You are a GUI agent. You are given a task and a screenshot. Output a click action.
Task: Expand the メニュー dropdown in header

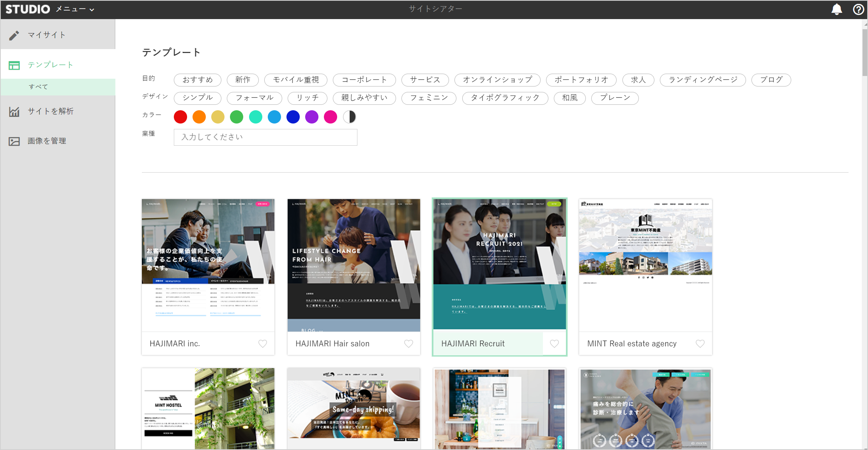pyautogui.click(x=75, y=9)
